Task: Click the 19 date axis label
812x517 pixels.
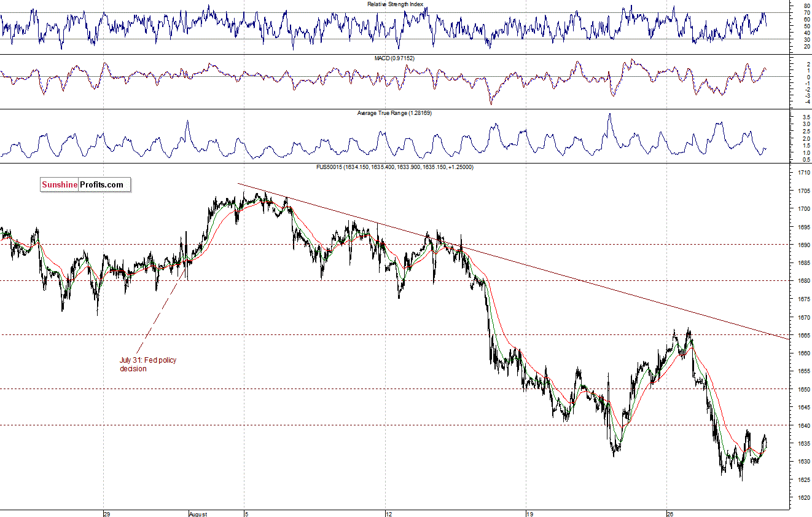Action: click(x=529, y=513)
